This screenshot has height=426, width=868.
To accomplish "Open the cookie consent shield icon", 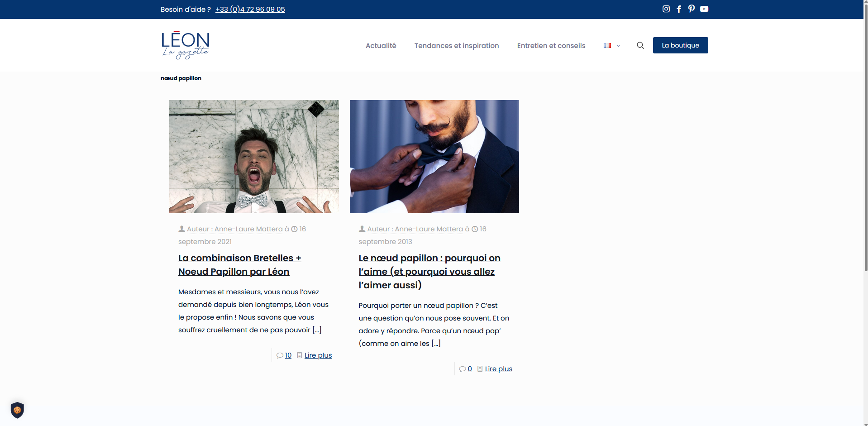I will coord(17,410).
